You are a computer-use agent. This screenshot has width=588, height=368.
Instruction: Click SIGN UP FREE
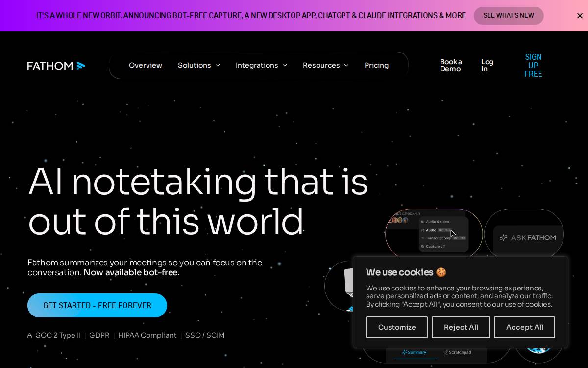tap(533, 65)
